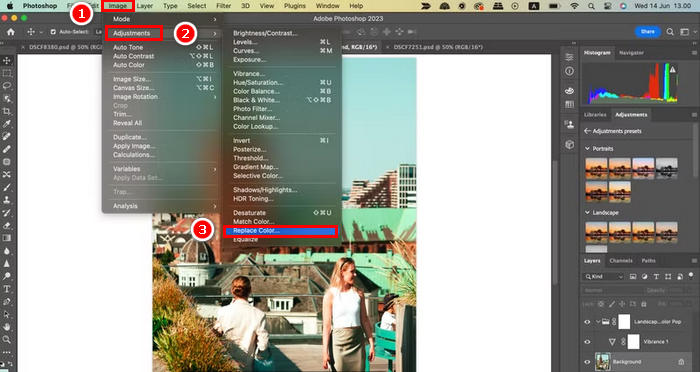Click the Photoshop search magnifier icon
700x372 pixels.
[670, 32]
